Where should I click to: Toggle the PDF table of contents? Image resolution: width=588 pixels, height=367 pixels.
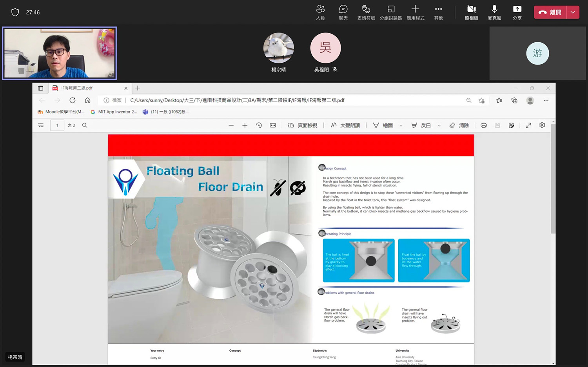[x=41, y=125]
